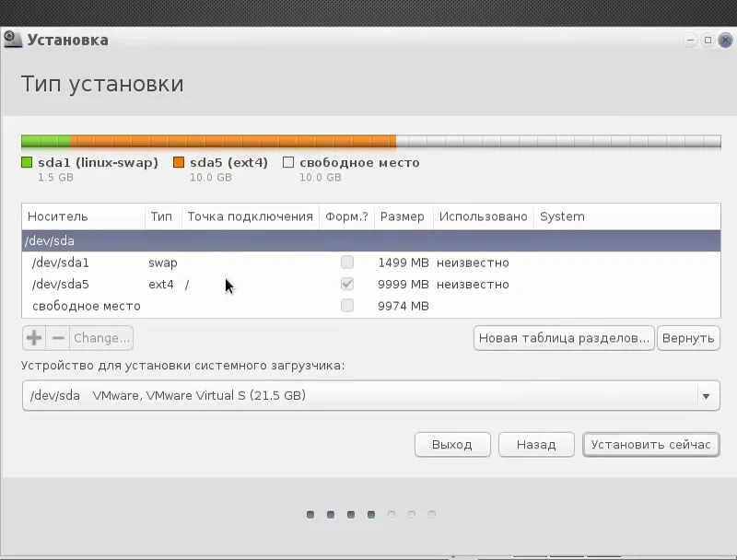Maximize the installer window
Screen dimensions: 737x560
pyautogui.click(x=708, y=40)
